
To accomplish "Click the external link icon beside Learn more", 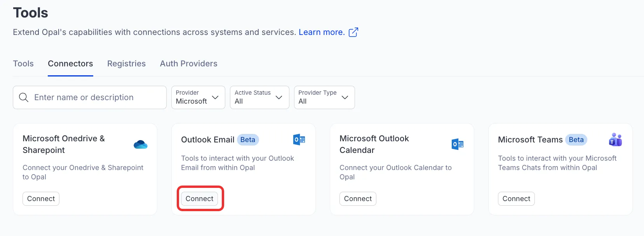I will pyautogui.click(x=353, y=32).
